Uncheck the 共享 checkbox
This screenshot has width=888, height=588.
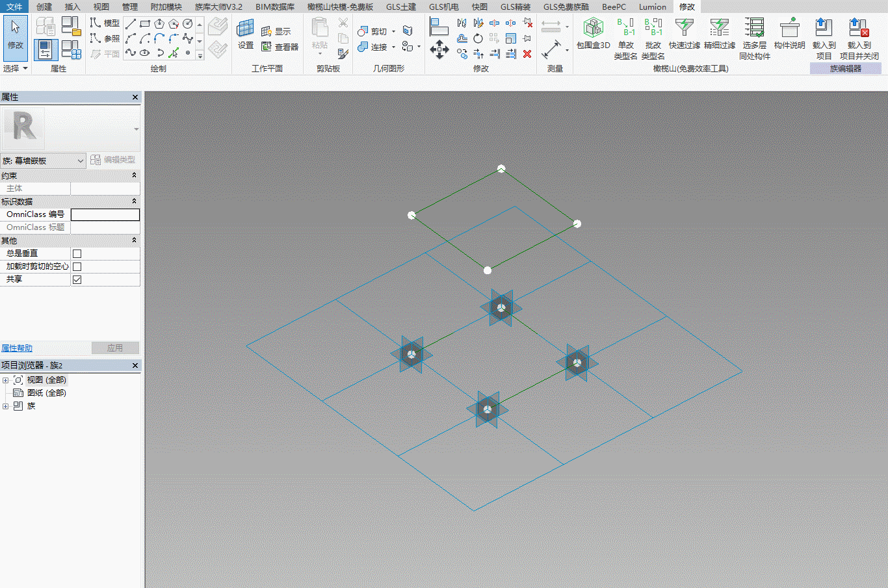(77, 279)
